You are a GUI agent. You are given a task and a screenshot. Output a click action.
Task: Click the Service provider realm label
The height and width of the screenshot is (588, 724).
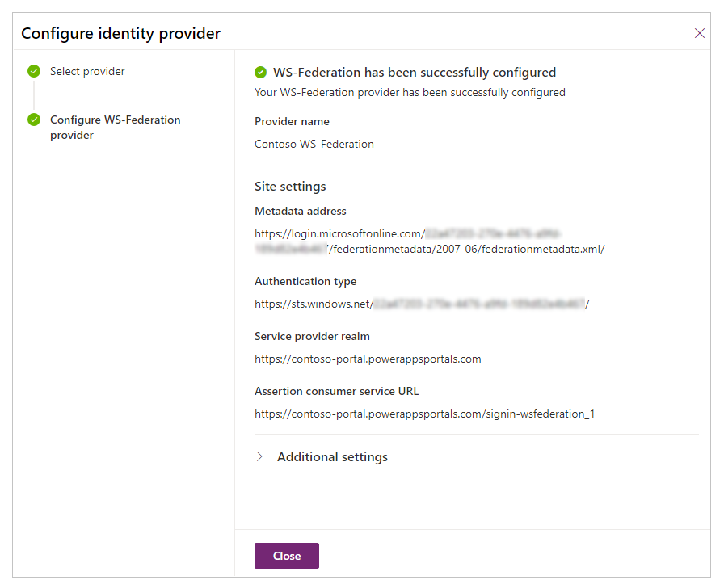pos(312,336)
